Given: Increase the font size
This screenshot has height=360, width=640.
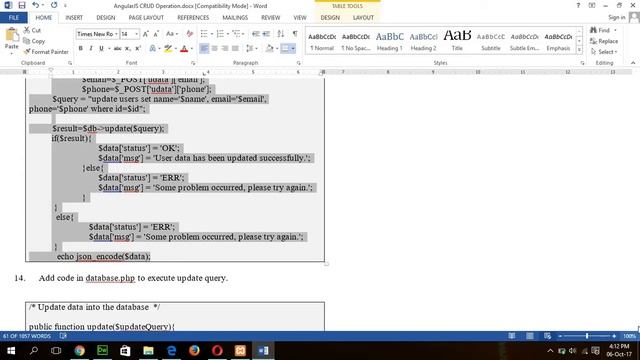Looking at the screenshot, I should [146, 34].
